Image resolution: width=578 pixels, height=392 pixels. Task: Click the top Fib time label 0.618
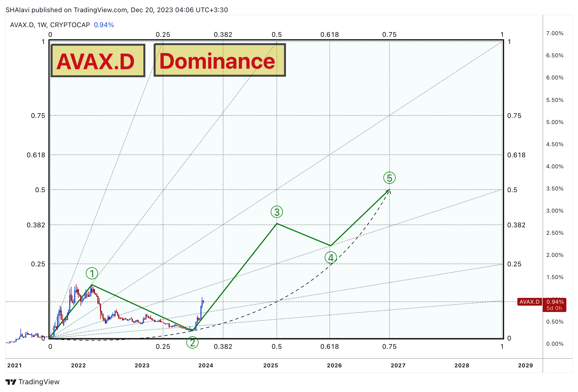(x=330, y=35)
